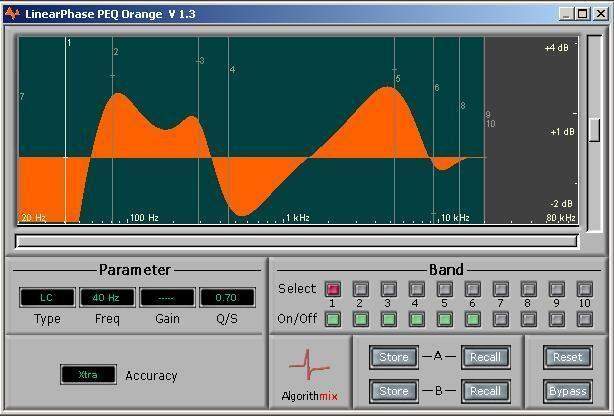The image size is (614, 417).
Task: Click the app icon in title bar
Action: (12, 14)
